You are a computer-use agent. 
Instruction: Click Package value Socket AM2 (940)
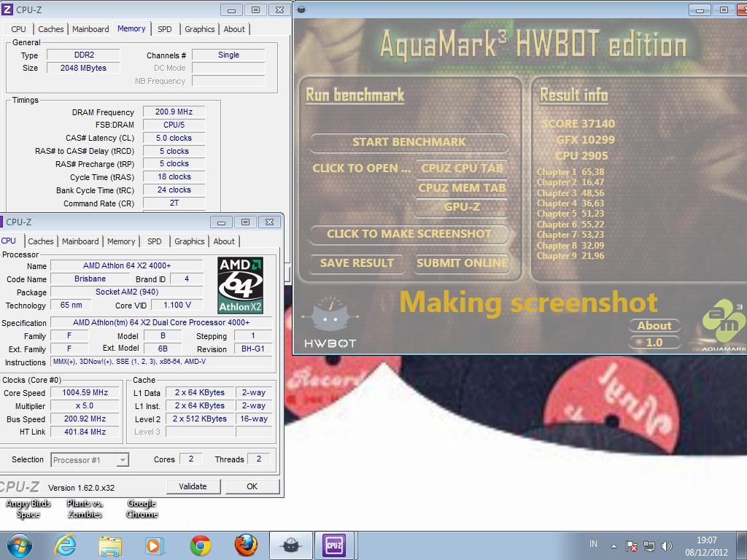coord(127,292)
